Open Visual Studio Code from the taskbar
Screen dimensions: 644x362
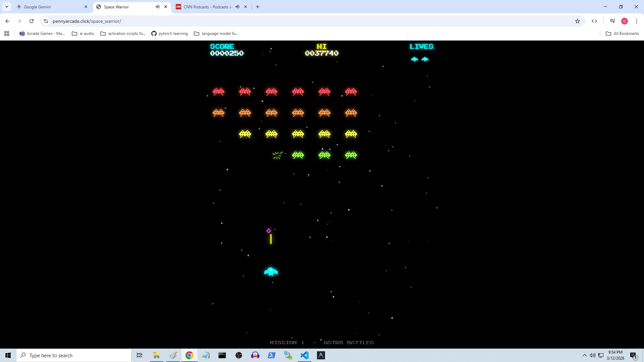coord(305,355)
